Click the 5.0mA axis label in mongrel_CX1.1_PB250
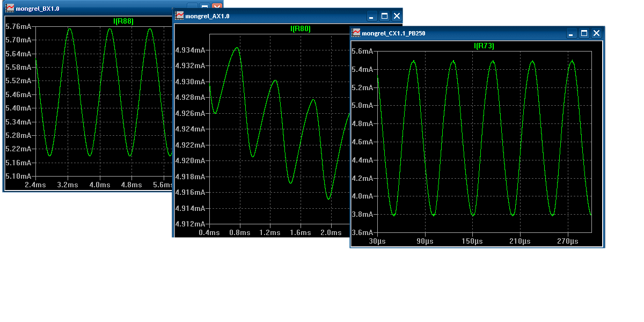Viewport: 644px width, 322px height. click(x=362, y=105)
